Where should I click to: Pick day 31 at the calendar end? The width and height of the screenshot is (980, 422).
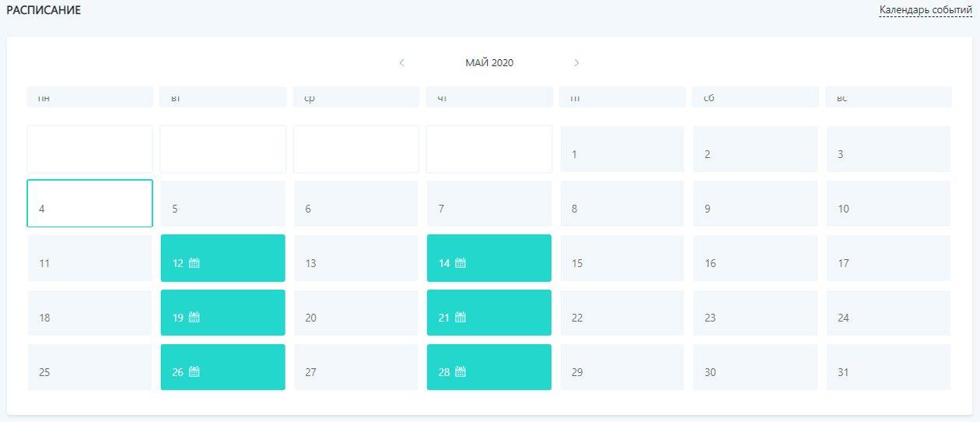[x=888, y=367]
